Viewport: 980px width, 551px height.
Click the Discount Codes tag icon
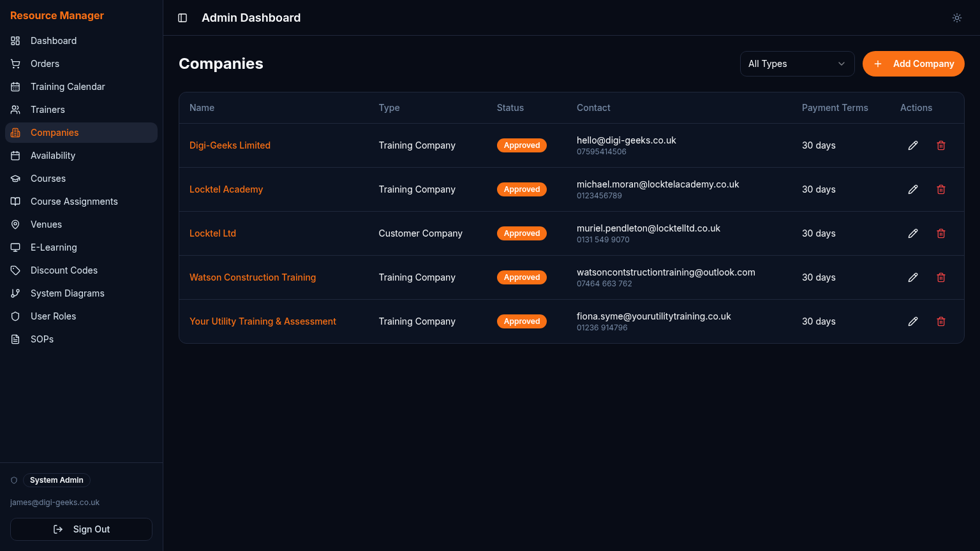pyautogui.click(x=15, y=270)
